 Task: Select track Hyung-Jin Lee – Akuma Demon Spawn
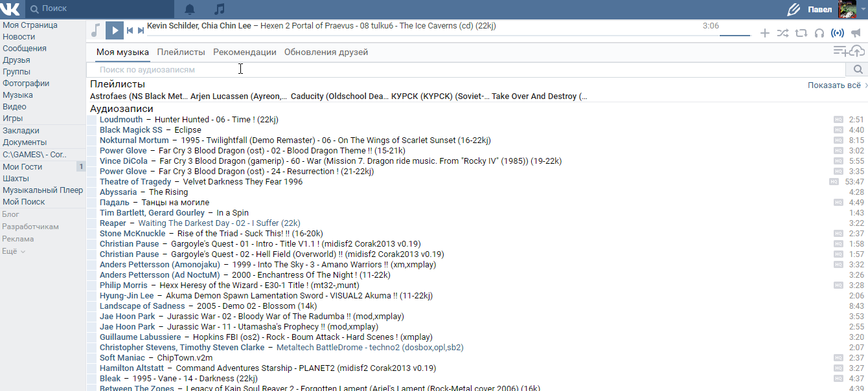(x=477, y=296)
